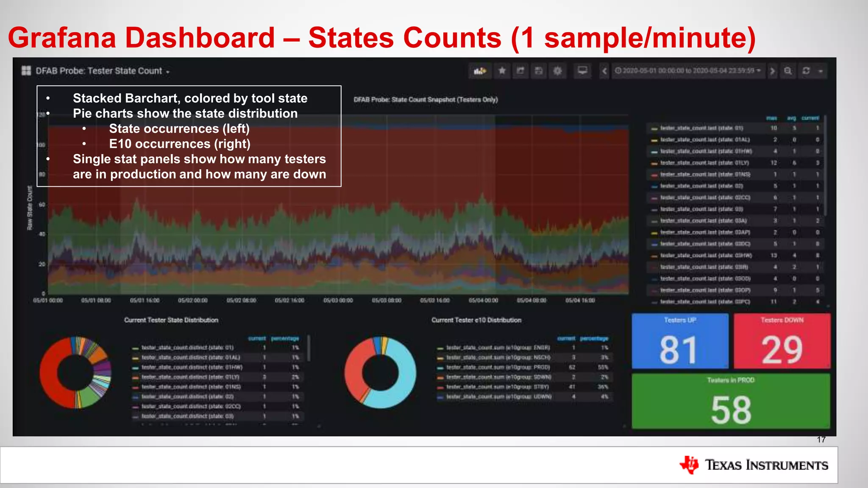The image size is (868, 488).
Task: Sort state pie legend by current column
Action: [257, 338]
